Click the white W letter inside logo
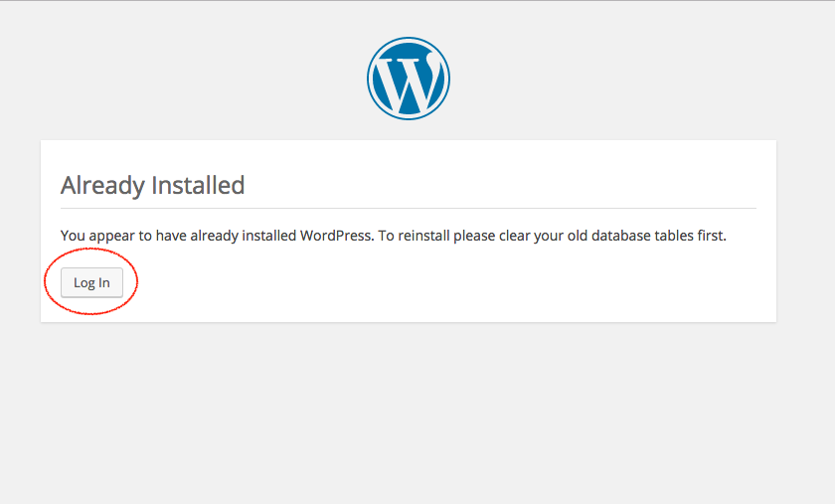The image size is (835, 504). pyautogui.click(x=408, y=84)
